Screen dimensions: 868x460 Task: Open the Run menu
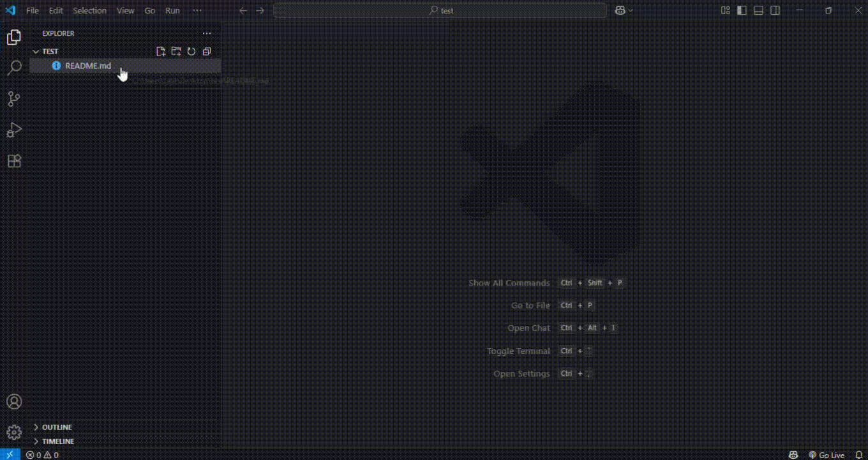172,10
